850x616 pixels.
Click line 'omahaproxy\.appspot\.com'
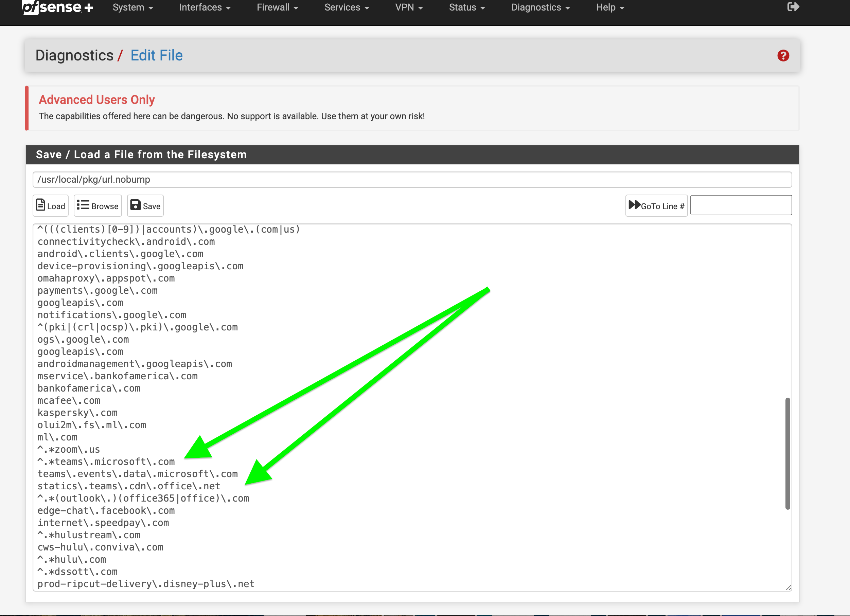pyautogui.click(x=106, y=278)
